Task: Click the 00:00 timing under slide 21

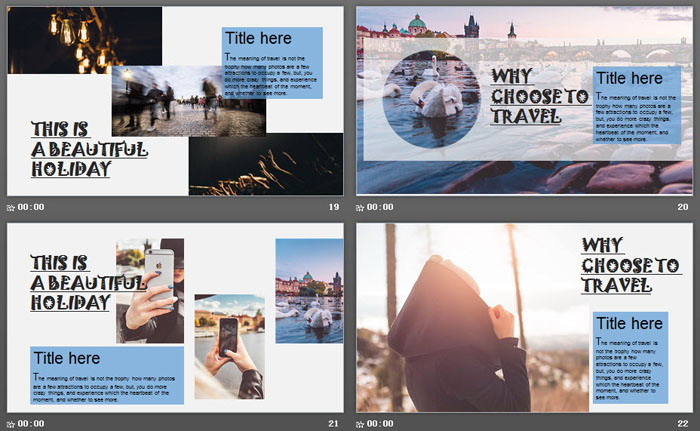Action: [x=31, y=423]
